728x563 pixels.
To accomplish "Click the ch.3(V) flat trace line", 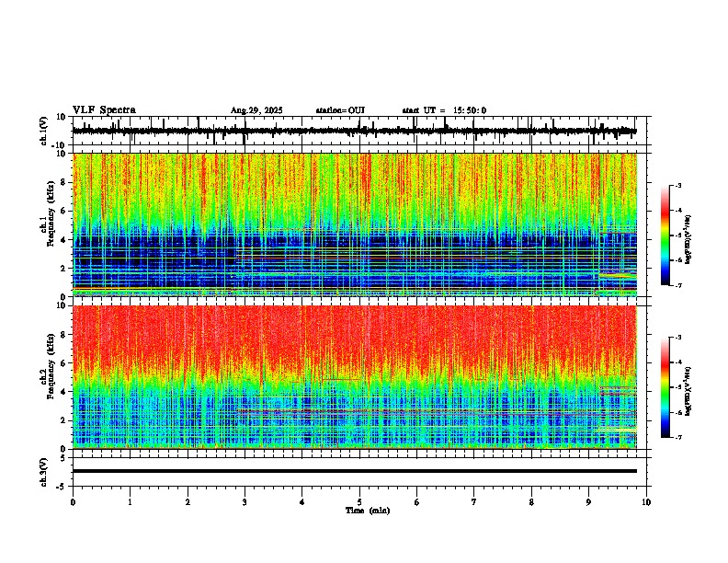I will (355, 471).
